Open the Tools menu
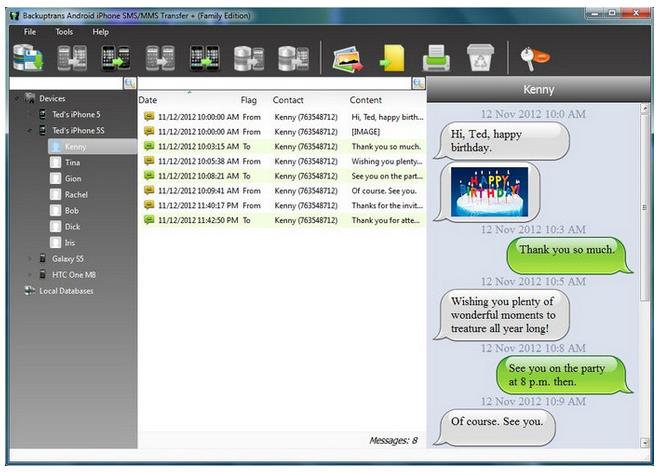Viewport: 660px width, 472px height. click(x=64, y=32)
